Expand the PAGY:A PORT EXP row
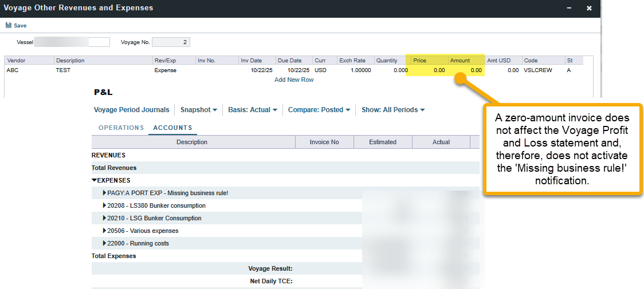 (104, 193)
